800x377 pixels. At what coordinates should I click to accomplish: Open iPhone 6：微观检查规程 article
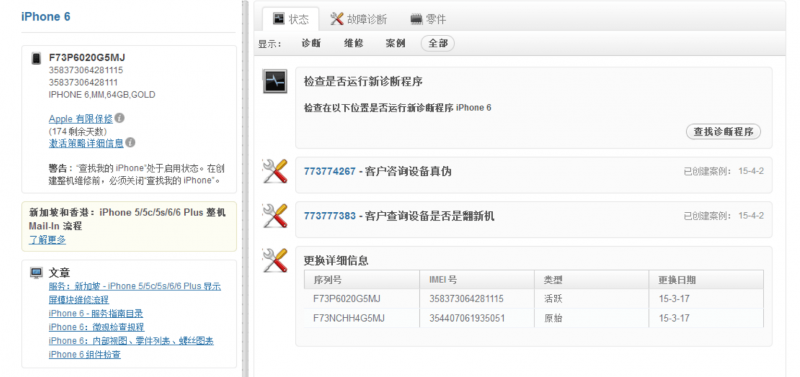(x=96, y=327)
